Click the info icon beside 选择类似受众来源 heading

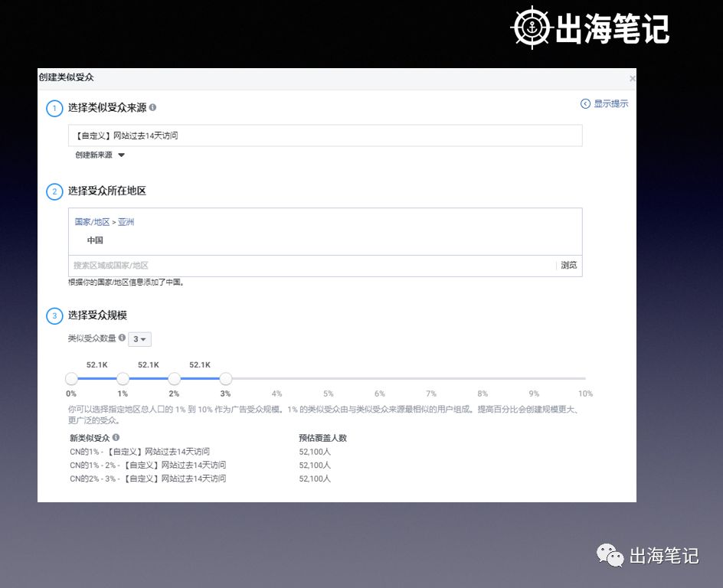pos(152,108)
